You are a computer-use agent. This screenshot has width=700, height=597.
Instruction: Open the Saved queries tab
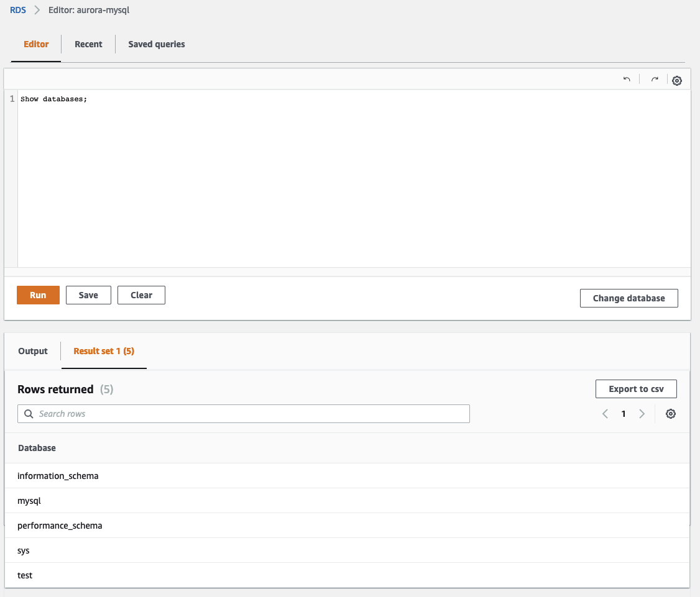156,44
